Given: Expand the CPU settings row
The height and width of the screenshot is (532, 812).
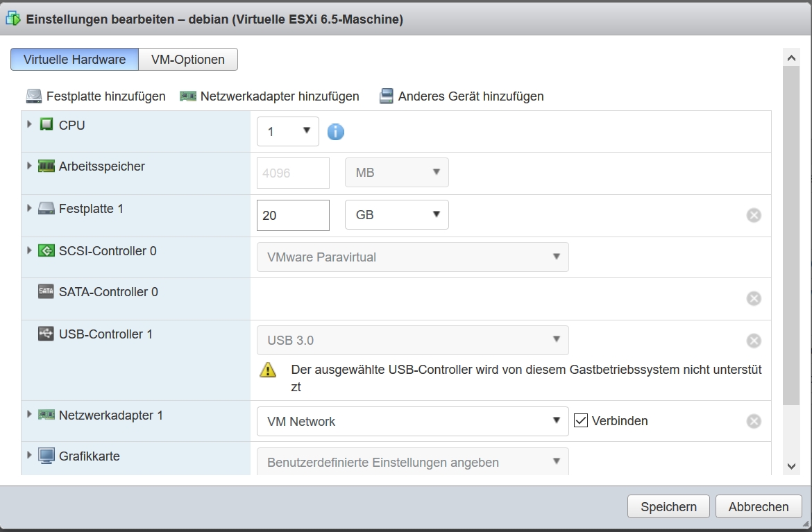Looking at the screenshot, I should click(29, 125).
